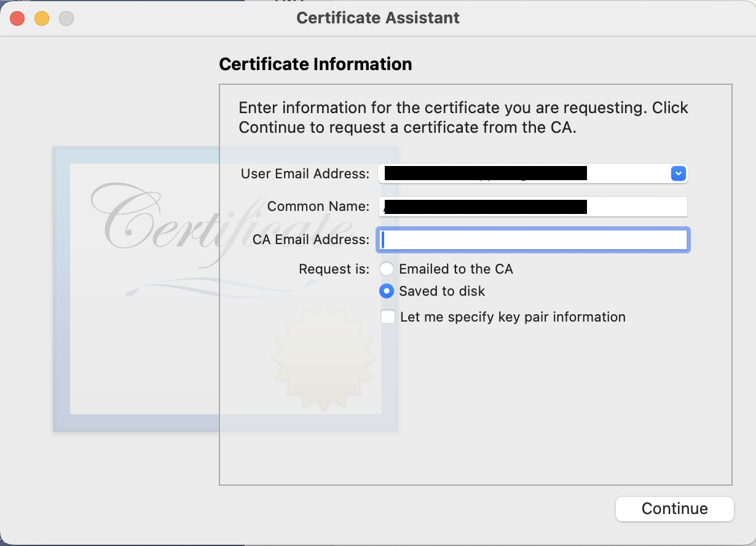Click the Certificate Assistant title bar text
The image size is (756, 546).
(377, 18)
